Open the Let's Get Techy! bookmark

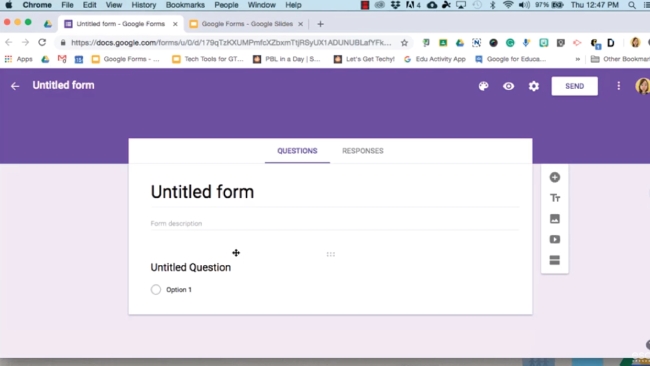coord(364,59)
